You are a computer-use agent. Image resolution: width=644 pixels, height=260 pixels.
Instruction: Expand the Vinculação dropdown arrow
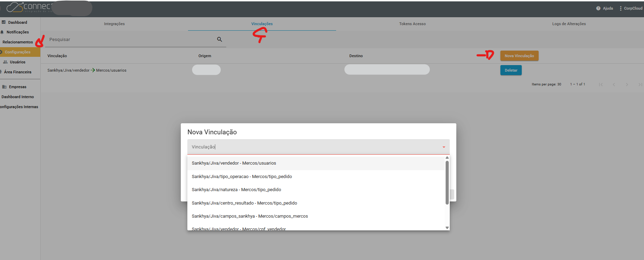click(444, 147)
